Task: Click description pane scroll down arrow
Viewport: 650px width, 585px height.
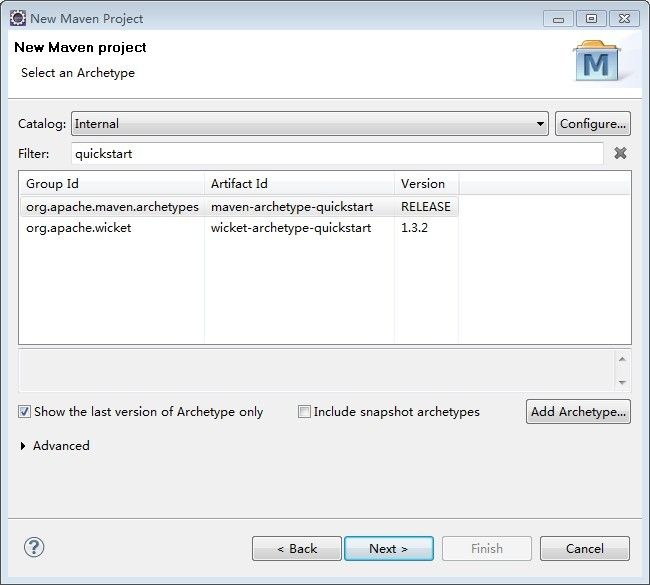Action: click(622, 382)
